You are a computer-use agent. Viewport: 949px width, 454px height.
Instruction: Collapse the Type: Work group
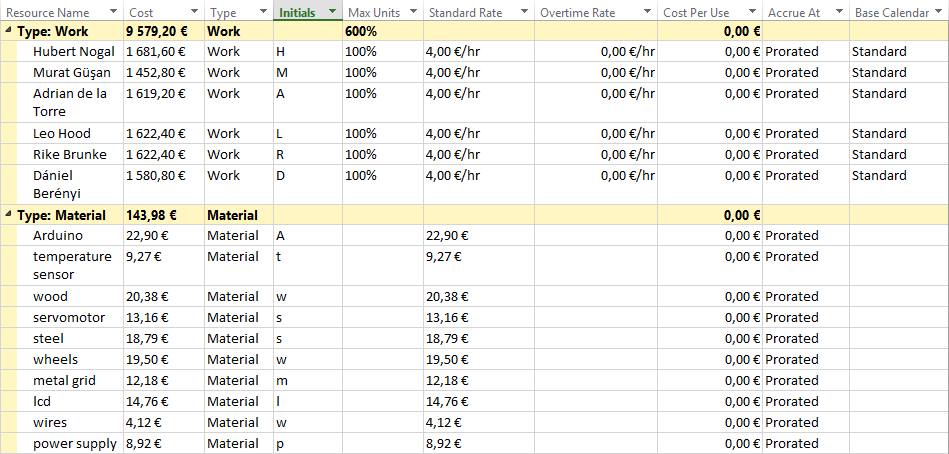9,31
